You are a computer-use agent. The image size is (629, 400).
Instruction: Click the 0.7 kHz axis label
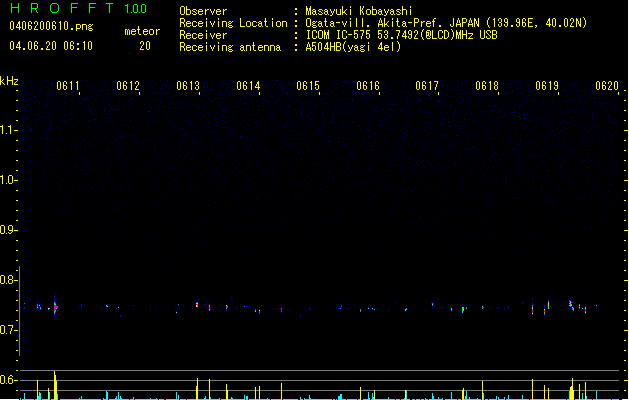(8, 330)
